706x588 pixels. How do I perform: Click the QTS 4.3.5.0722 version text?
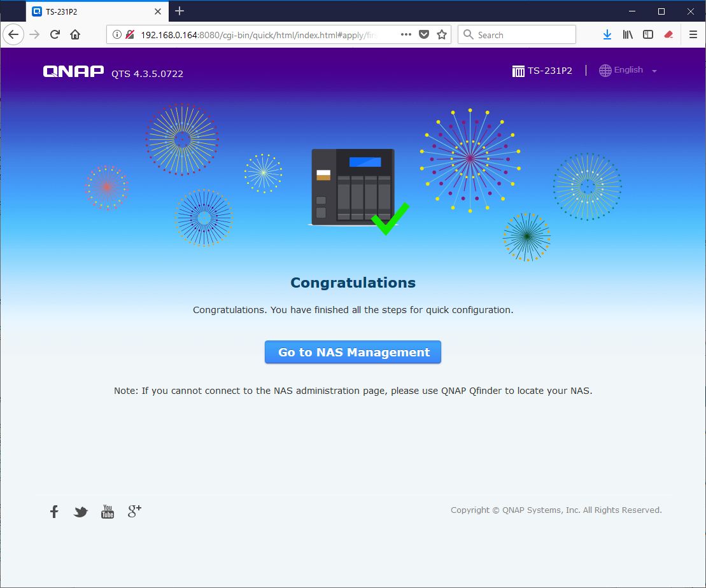(x=147, y=74)
